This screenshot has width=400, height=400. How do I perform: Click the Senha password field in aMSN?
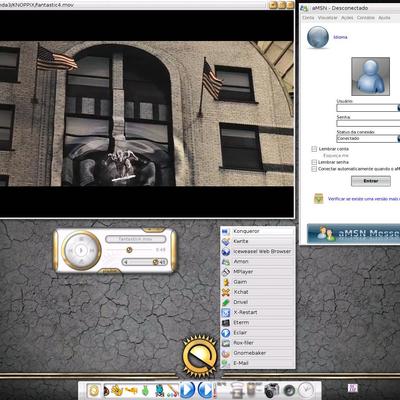pyautogui.click(x=368, y=123)
